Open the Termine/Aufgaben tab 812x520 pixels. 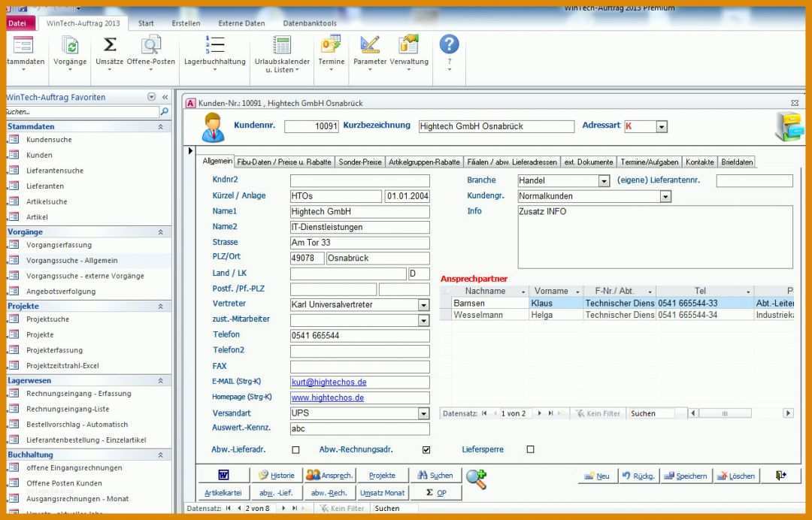(650, 162)
